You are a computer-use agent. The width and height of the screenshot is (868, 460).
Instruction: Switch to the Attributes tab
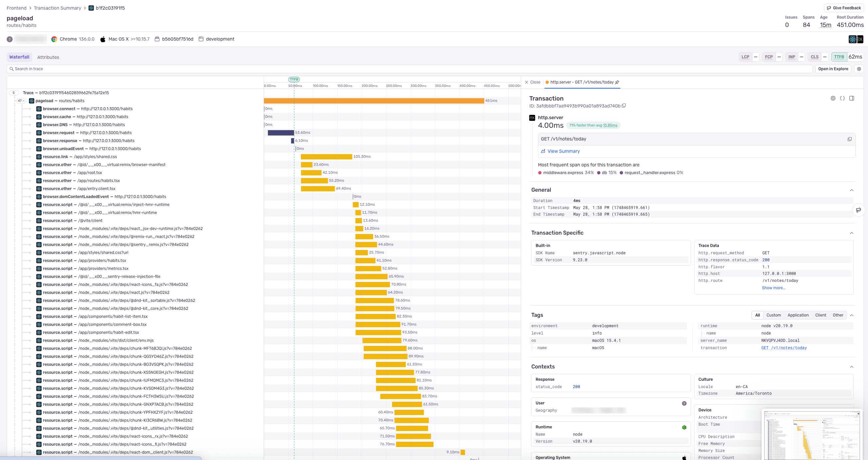(48, 57)
